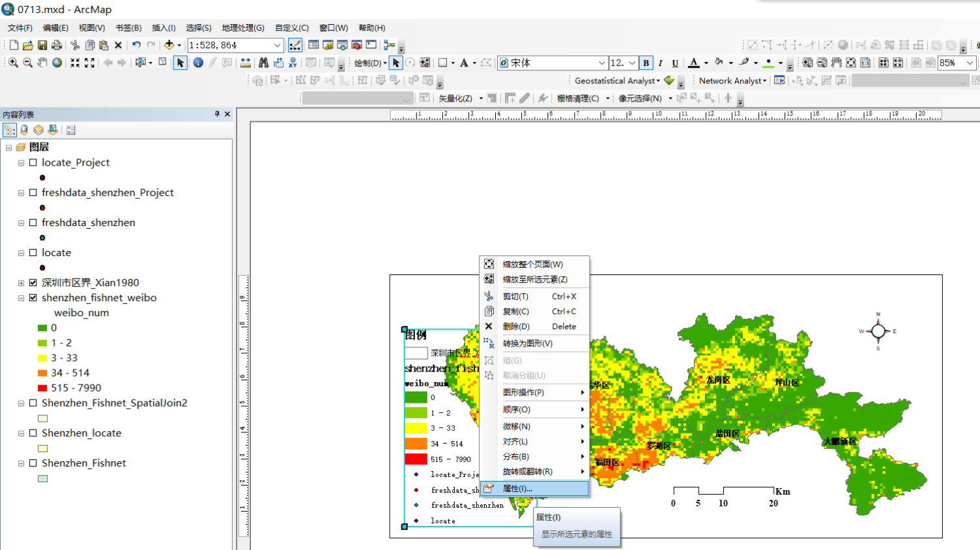Image resolution: width=980 pixels, height=550 pixels.
Task: Select the Select Elements arrow tool
Action: click(180, 63)
